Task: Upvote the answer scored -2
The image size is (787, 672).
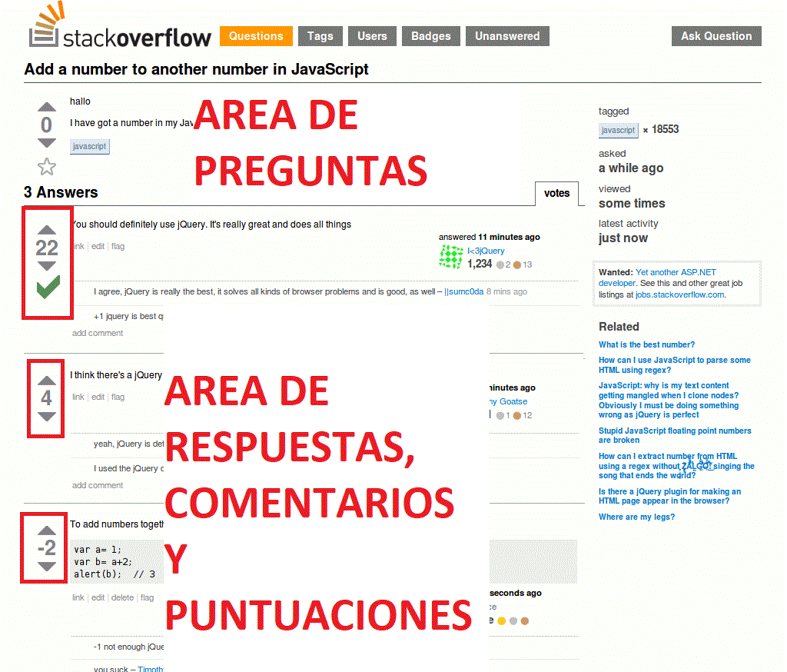Action: click(47, 531)
